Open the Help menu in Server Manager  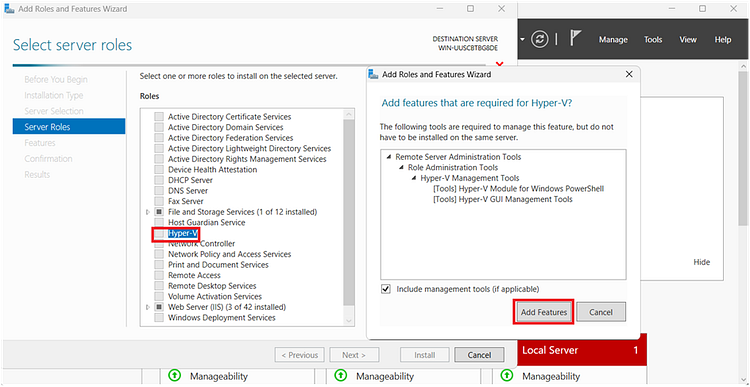(723, 40)
